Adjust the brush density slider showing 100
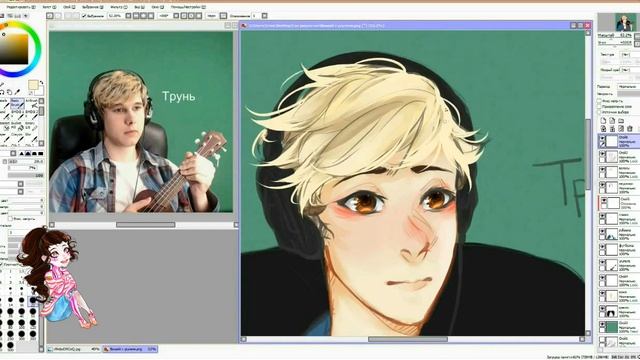640x360 pixels. (26, 175)
